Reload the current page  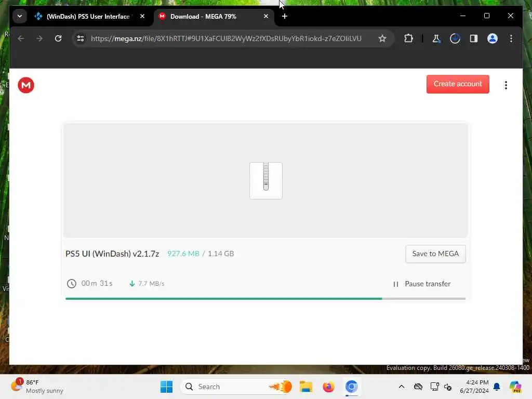point(58,38)
